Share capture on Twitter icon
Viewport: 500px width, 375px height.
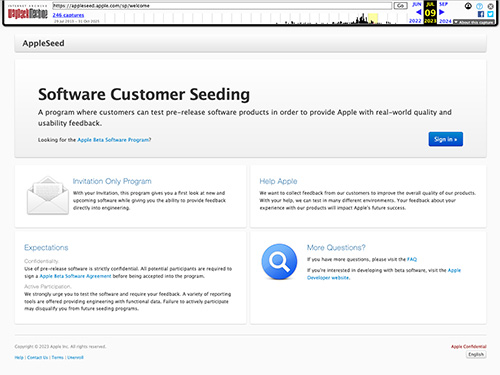[x=490, y=14]
